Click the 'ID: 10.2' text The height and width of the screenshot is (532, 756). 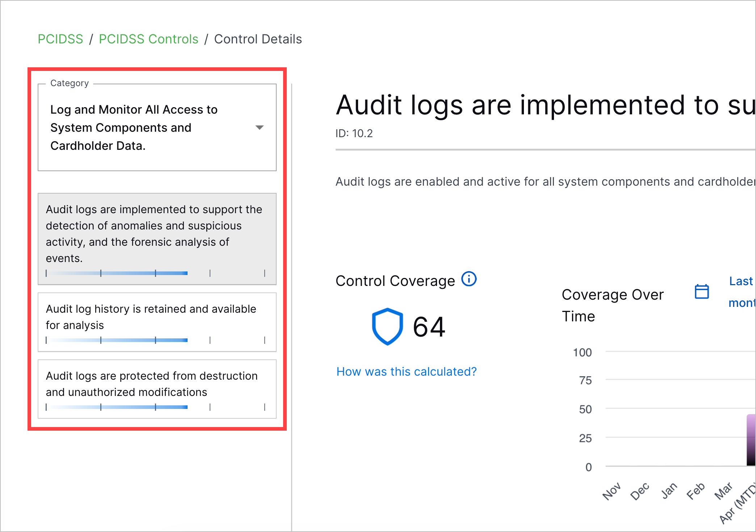(354, 134)
